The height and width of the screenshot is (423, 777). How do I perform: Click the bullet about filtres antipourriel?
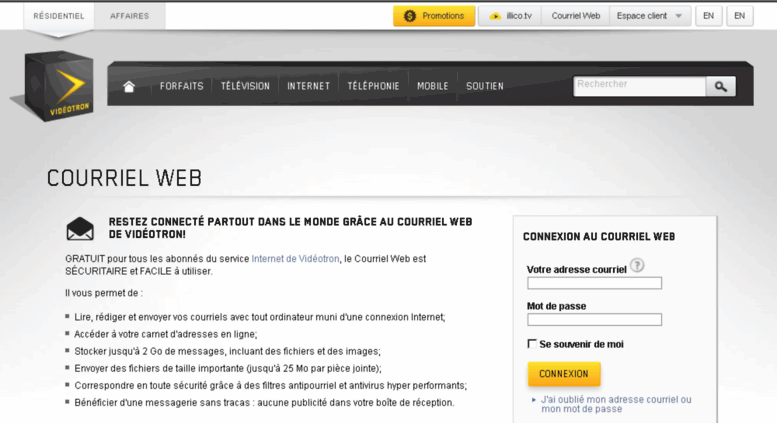271,385
